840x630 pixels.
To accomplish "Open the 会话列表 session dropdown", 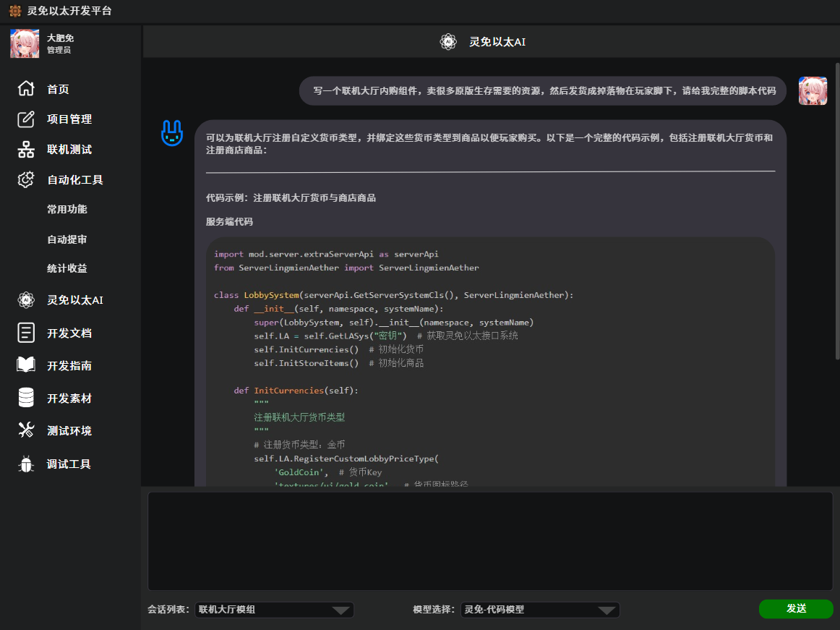I will pyautogui.click(x=274, y=610).
